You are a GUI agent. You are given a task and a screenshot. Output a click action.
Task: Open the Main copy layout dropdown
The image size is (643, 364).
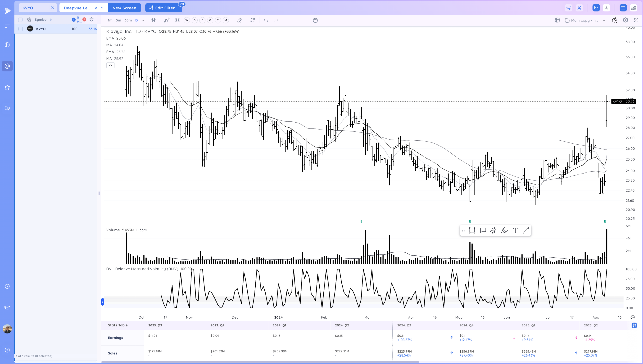click(604, 20)
